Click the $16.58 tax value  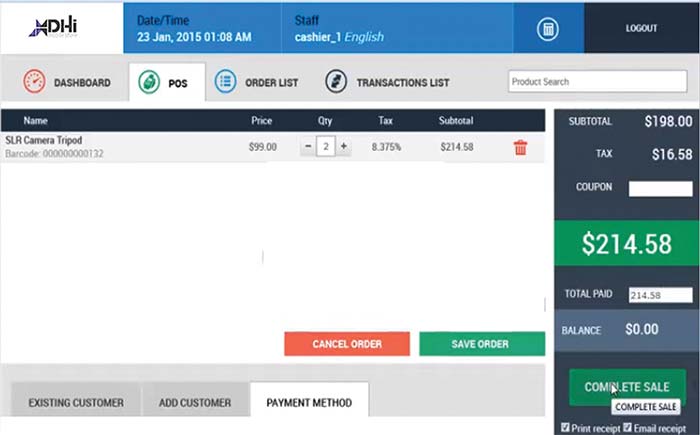(672, 155)
